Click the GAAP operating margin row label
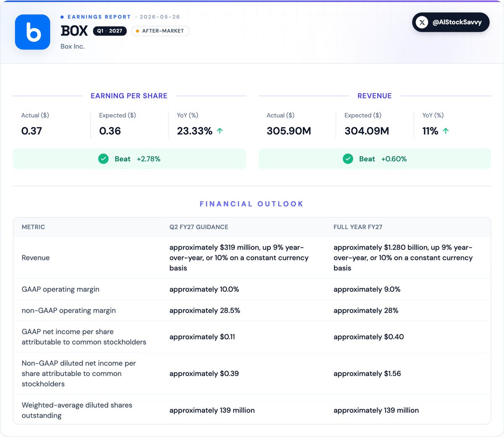Screen dimensions: 504x437 click(60, 289)
